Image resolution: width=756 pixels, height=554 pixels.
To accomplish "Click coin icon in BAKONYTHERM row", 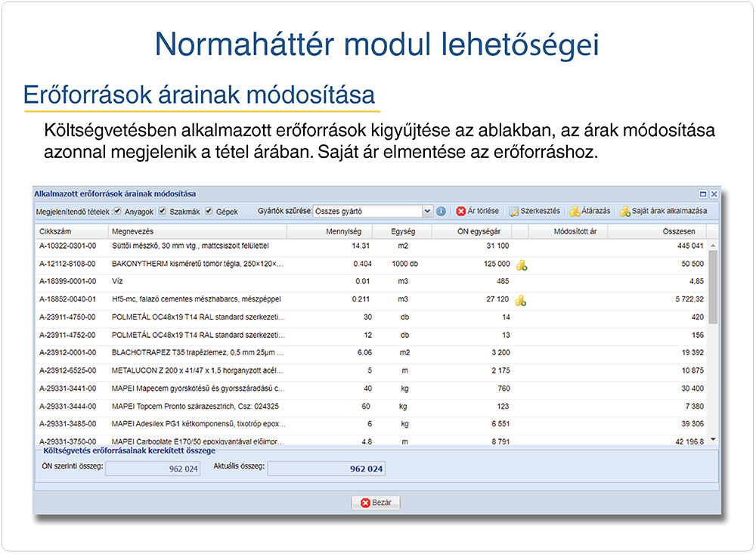I will click(521, 265).
